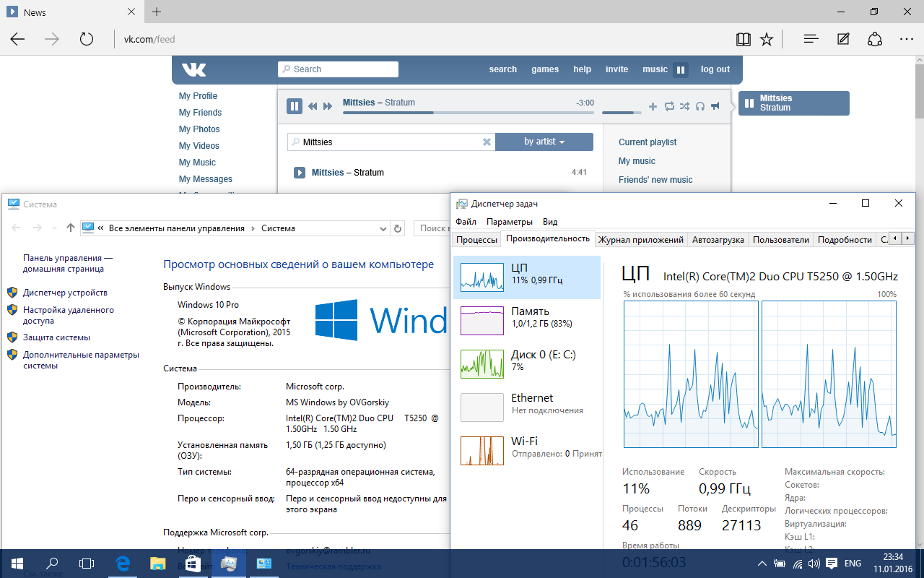Viewport: 924px width, 578px height.
Task: Open My Profile in VK sidebar
Action: point(198,96)
